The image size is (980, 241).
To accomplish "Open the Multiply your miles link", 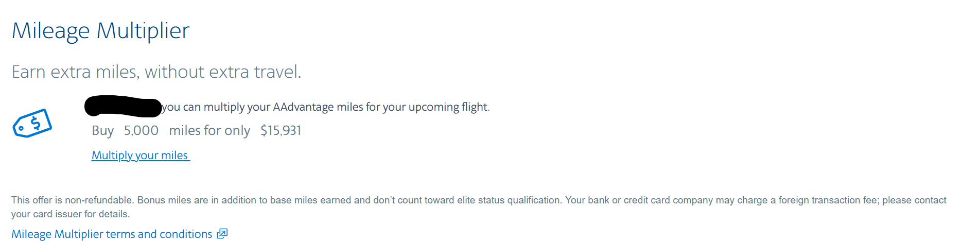I will [140, 156].
